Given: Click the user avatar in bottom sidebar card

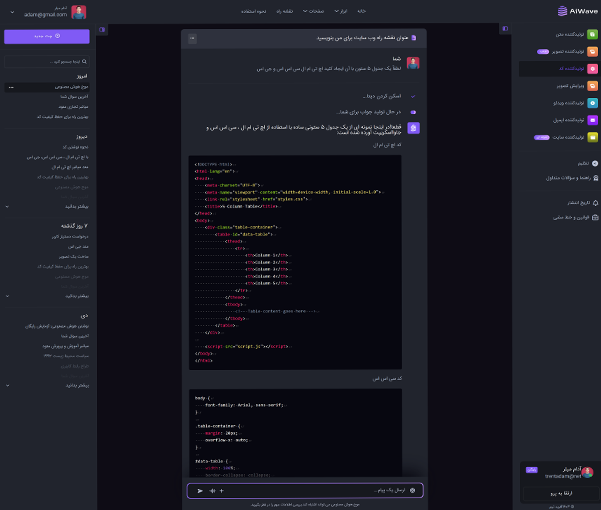Looking at the screenshot, I should point(587,472).
